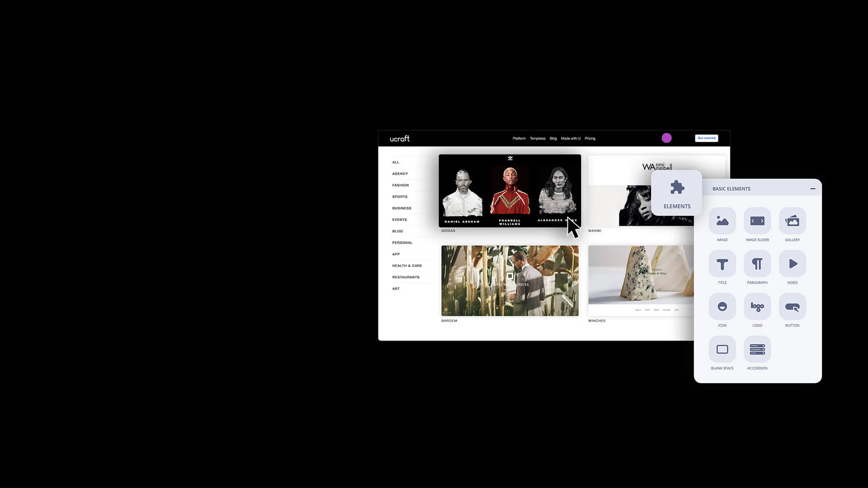Add a Blank Space element

[x=722, y=349]
